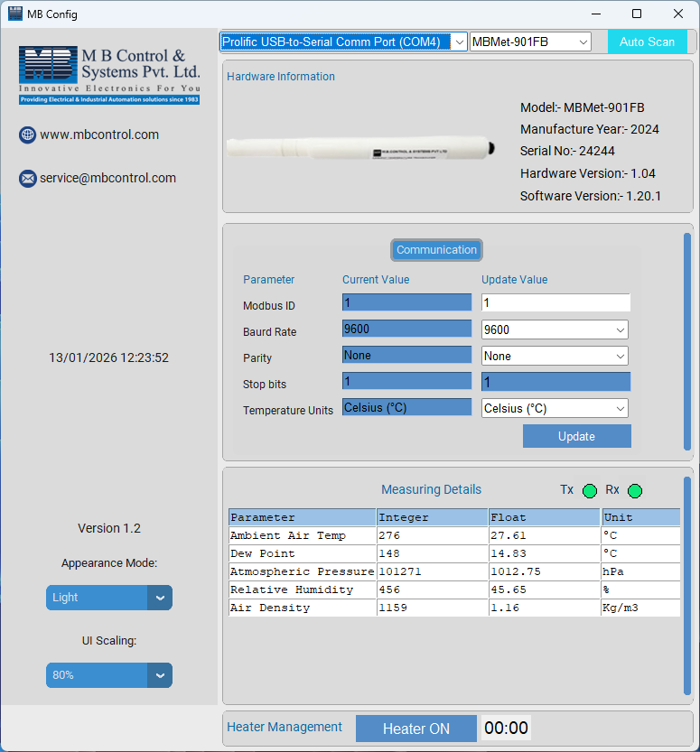Viewport: 700px width, 752px height.
Task: Open the COM port selection dropdown
Action: [343, 42]
